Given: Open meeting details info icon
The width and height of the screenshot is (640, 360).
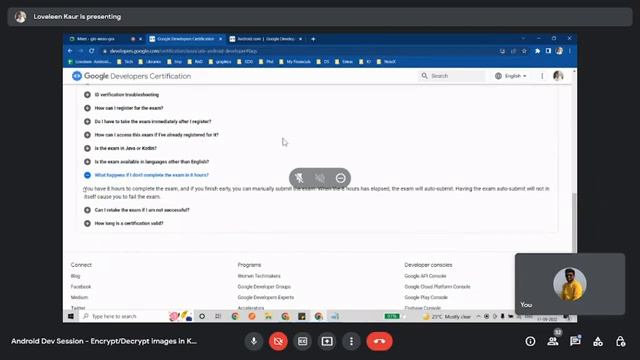Looking at the screenshot, I should click(x=530, y=341).
